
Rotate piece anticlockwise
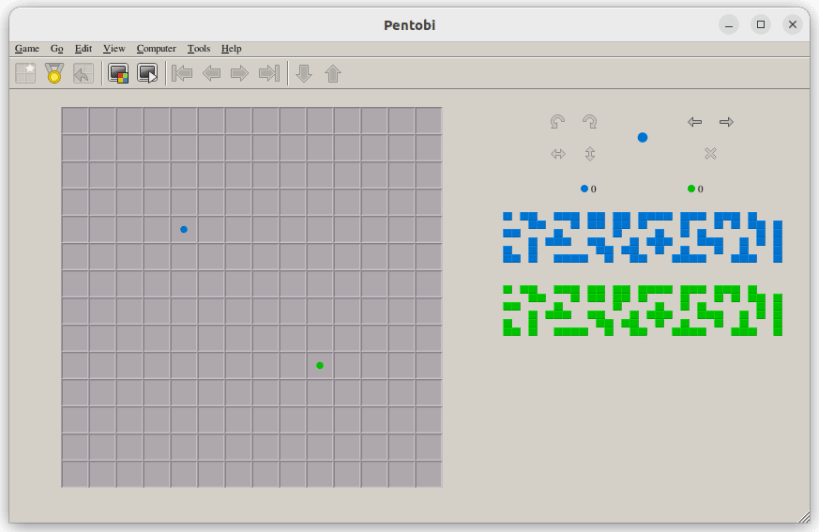pyautogui.click(x=558, y=122)
